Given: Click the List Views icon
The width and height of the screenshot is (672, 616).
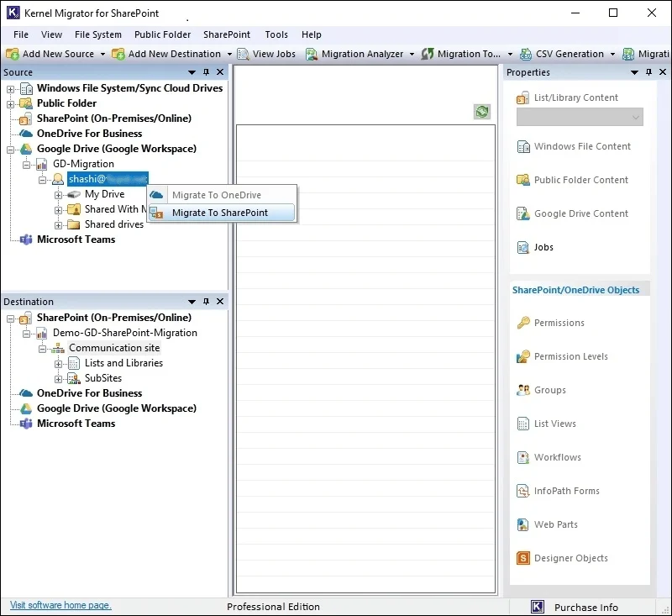Looking at the screenshot, I should (x=522, y=424).
